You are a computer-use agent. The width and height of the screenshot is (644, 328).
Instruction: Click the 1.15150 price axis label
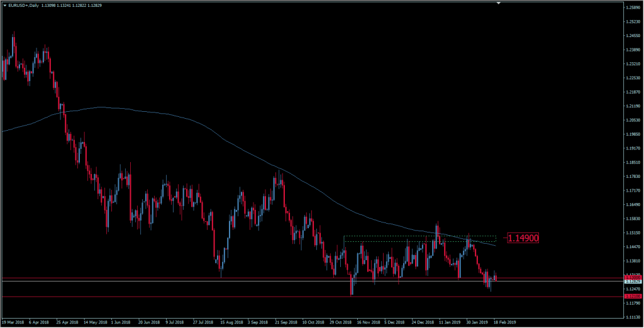pos(633,232)
